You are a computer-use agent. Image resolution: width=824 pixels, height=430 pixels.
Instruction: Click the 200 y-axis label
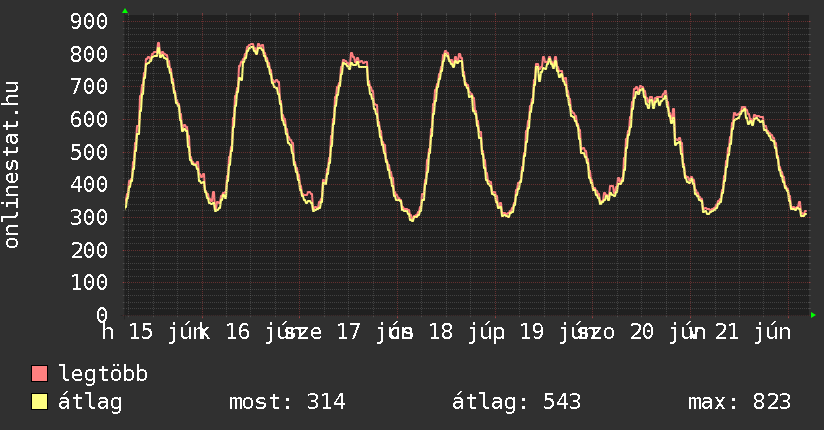click(89, 250)
